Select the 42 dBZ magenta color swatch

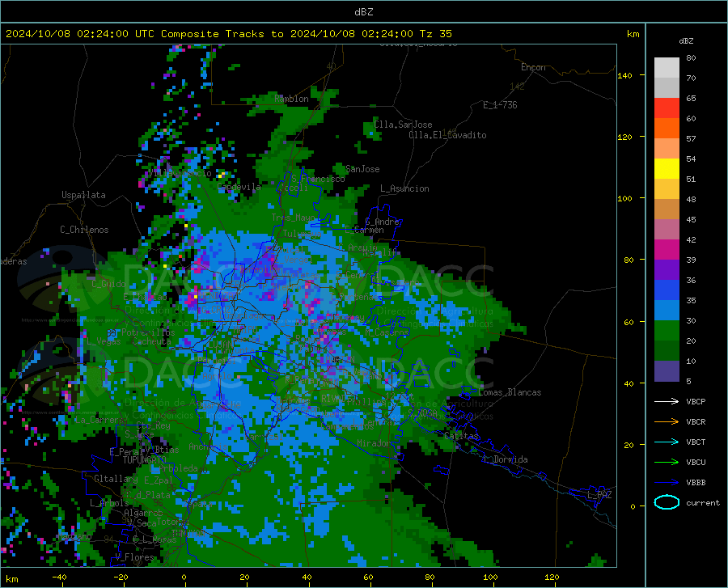(x=667, y=250)
